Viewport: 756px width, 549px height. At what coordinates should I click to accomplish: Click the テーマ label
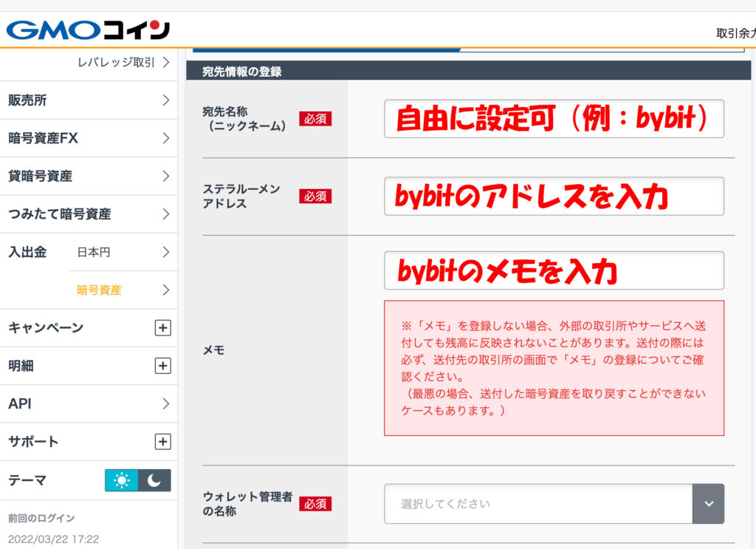27,480
